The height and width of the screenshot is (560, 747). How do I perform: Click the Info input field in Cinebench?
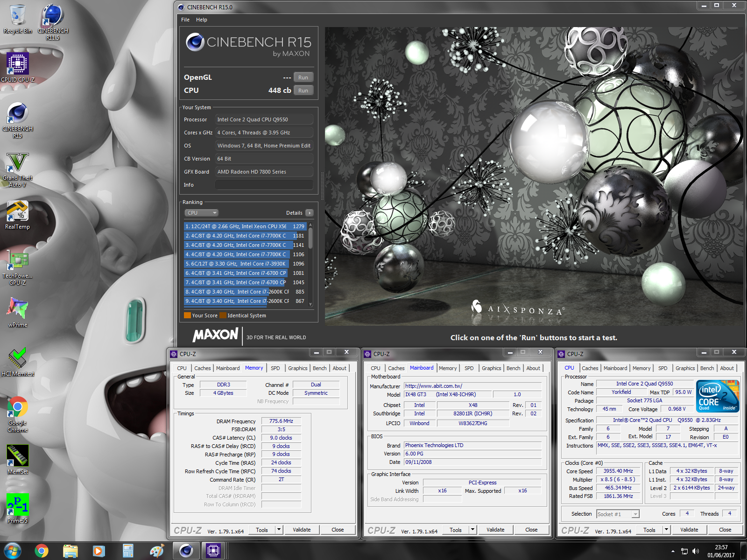click(x=264, y=185)
